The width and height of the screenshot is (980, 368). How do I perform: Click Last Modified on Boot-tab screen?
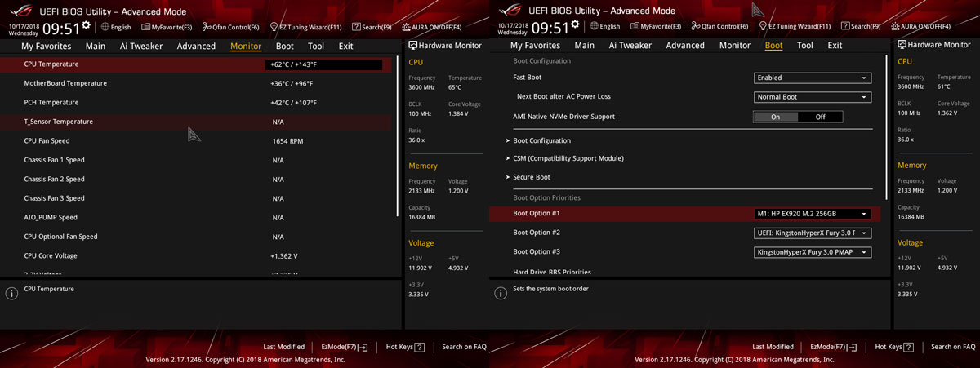click(x=773, y=347)
